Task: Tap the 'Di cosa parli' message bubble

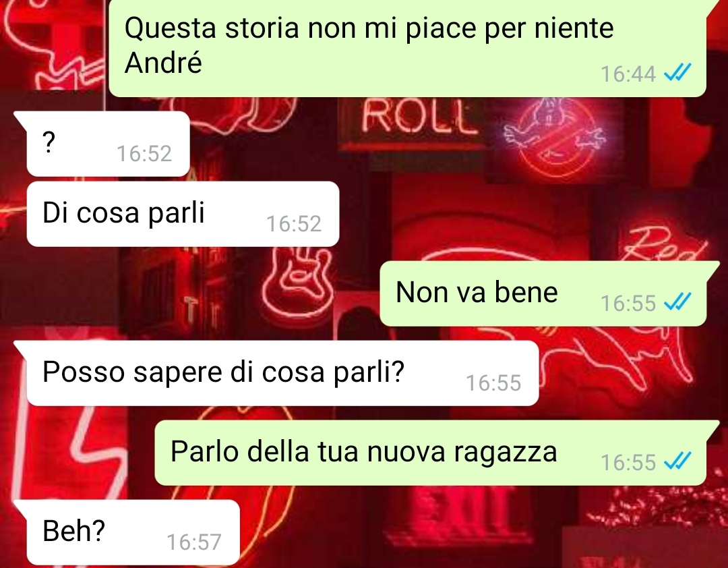Action: click(x=183, y=214)
